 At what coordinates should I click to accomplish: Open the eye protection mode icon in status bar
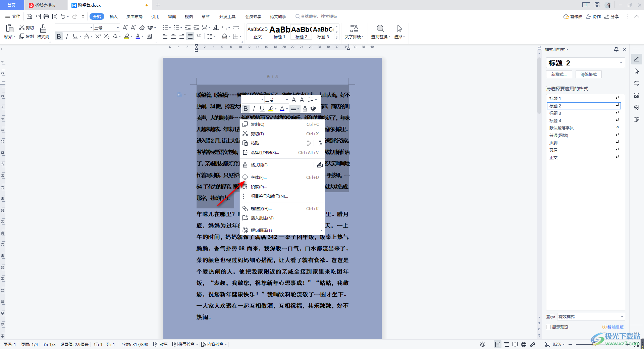click(x=483, y=344)
